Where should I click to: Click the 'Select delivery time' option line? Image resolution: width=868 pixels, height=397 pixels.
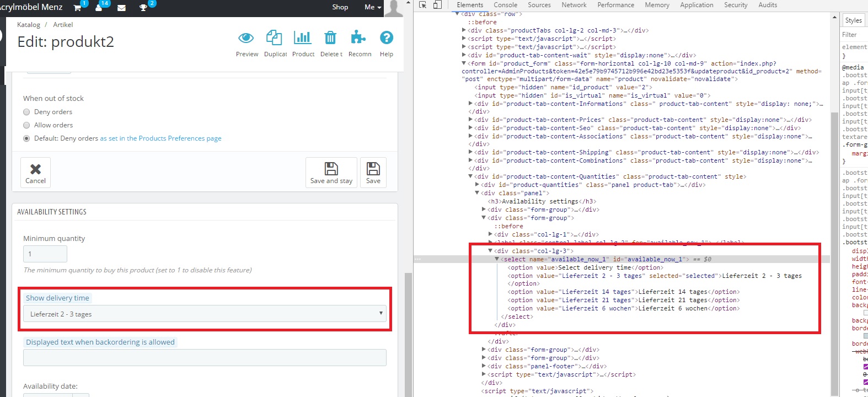click(586, 268)
